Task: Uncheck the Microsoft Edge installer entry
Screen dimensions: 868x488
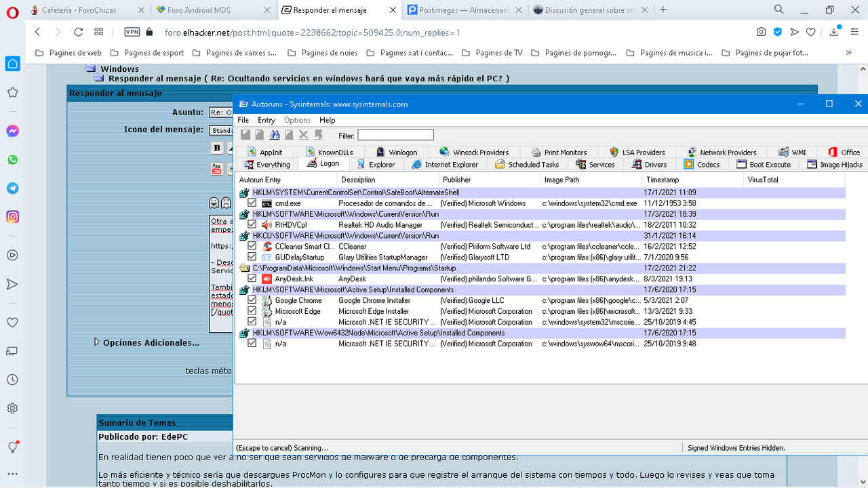Action: click(252, 311)
